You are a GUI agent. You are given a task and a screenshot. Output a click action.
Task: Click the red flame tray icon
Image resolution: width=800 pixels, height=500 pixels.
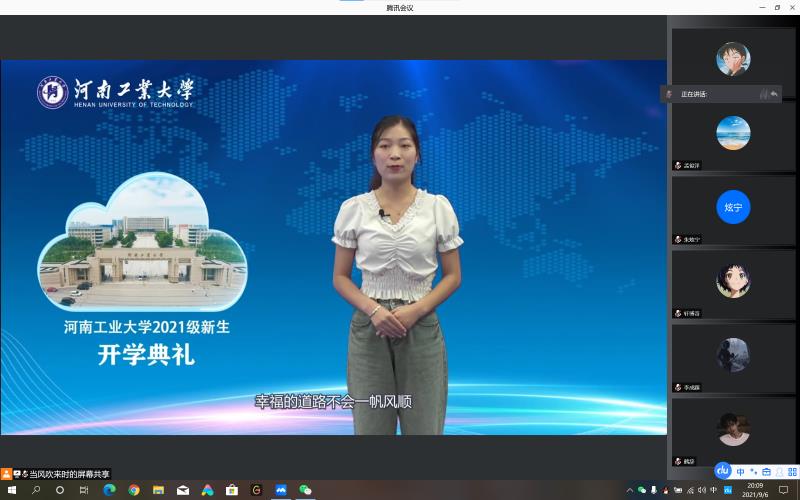[x=666, y=490]
